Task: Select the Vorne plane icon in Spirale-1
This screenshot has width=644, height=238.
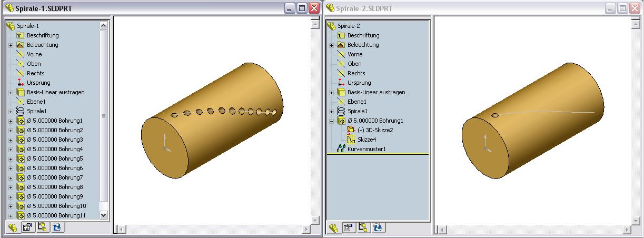Action: [x=21, y=54]
